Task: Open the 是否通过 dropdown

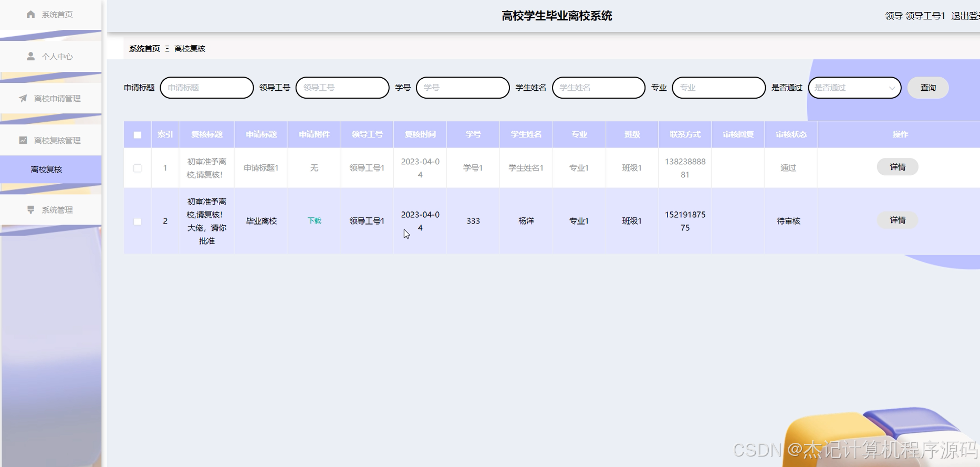Action: point(854,88)
